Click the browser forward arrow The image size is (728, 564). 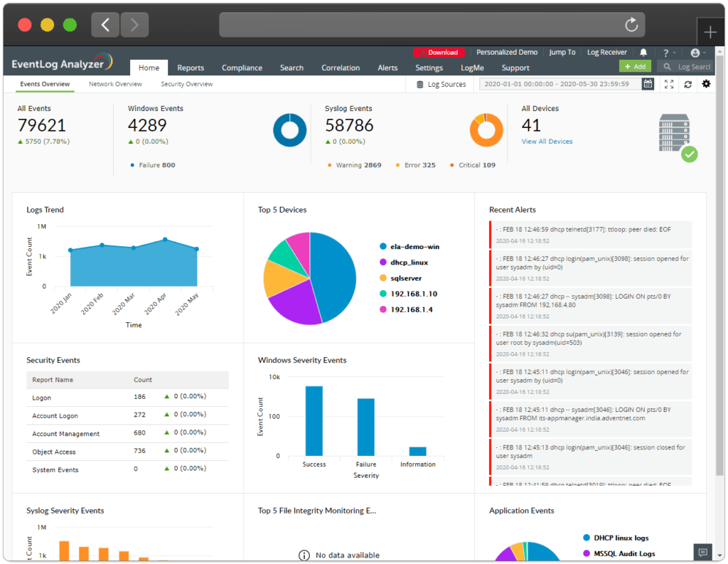click(134, 25)
